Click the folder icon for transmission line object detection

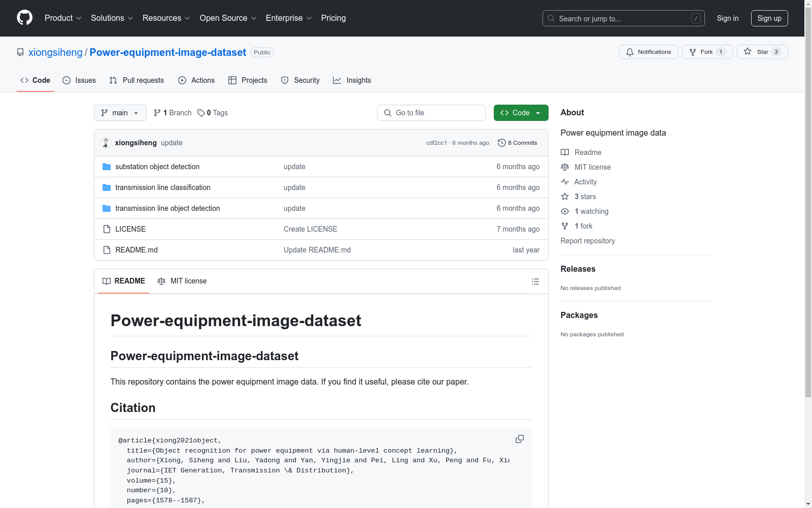point(107,208)
